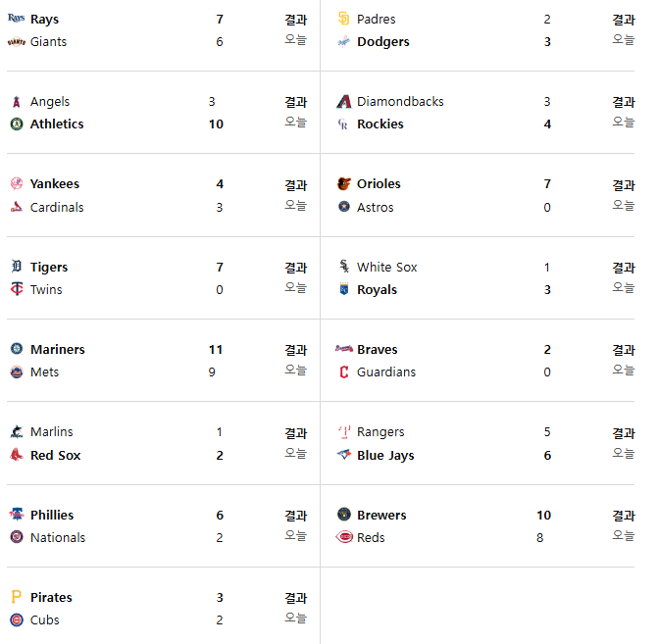Click the Red Sox score of 2

[220, 455]
